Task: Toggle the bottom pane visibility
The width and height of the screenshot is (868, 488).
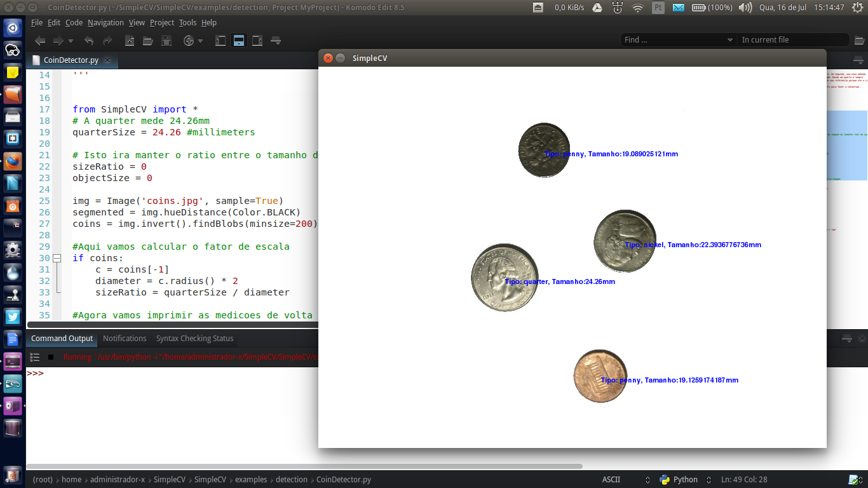Action: [x=238, y=40]
